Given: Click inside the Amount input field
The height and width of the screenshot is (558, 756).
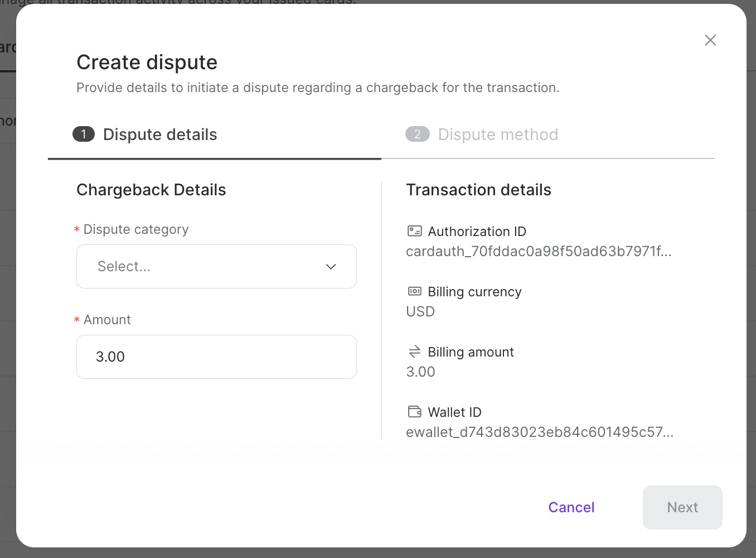Looking at the screenshot, I should pyautogui.click(x=216, y=357).
